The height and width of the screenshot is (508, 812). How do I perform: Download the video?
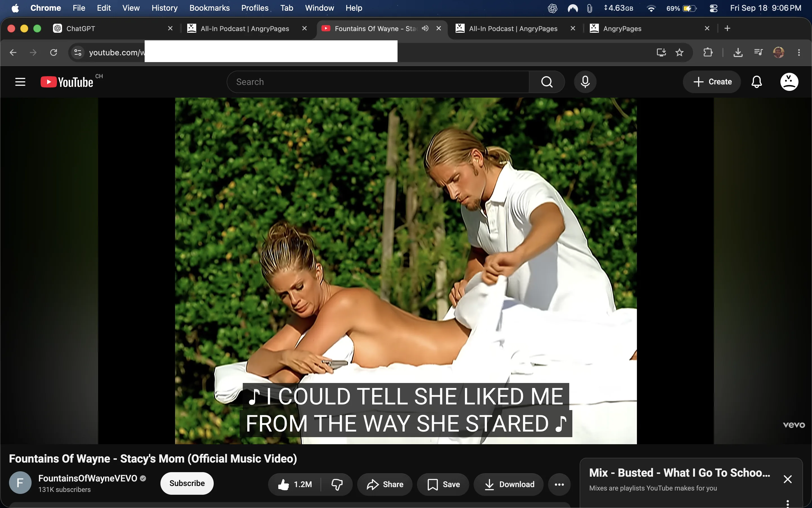pos(509,484)
